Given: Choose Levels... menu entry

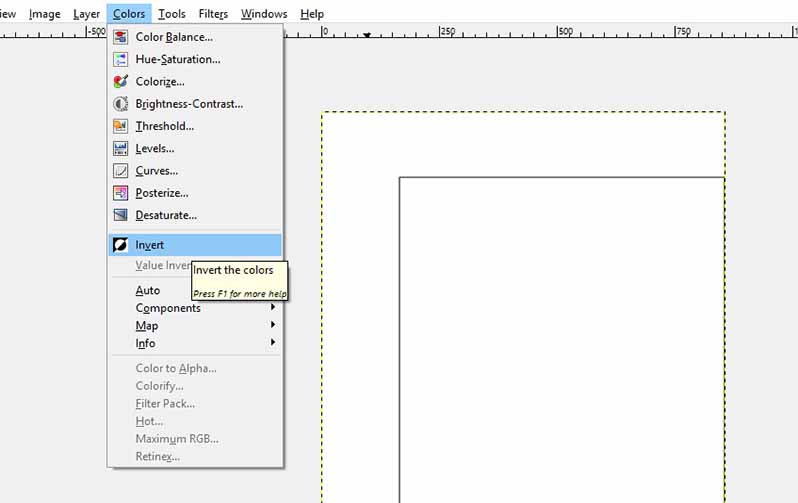Looking at the screenshot, I should click(195, 149).
